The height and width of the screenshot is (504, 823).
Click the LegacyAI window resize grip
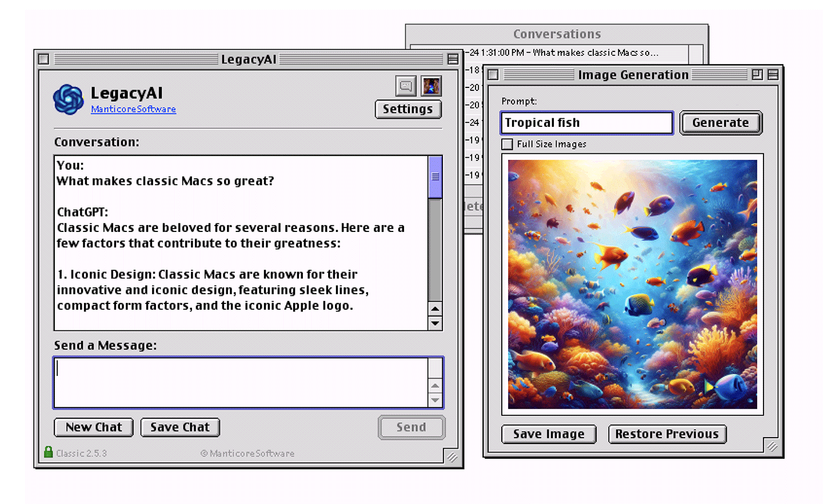(452, 457)
